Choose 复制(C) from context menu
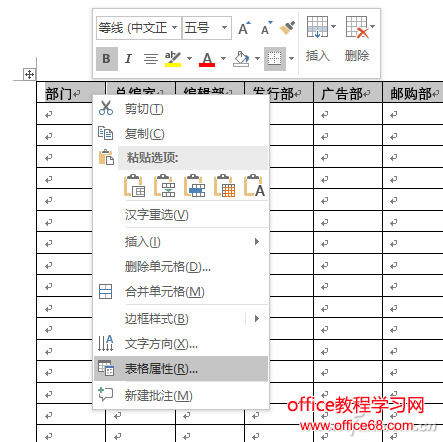Viewport: 443px width, 442px height. click(x=181, y=134)
